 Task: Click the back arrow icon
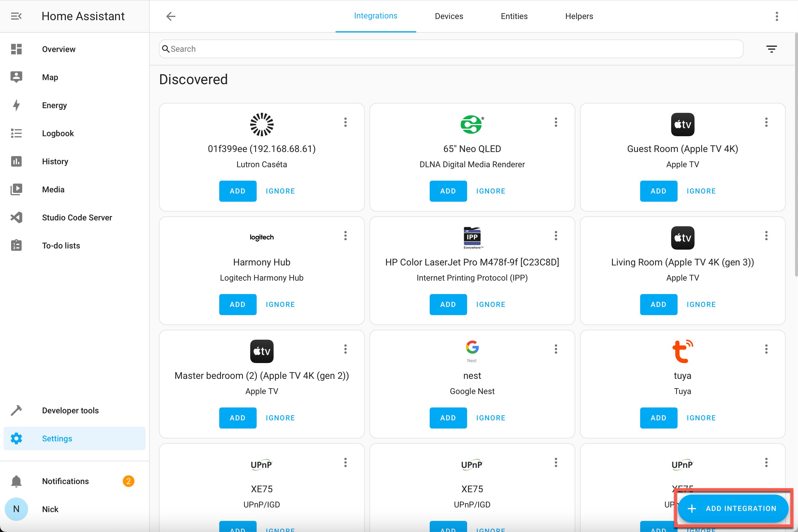click(x=171, y=16)
